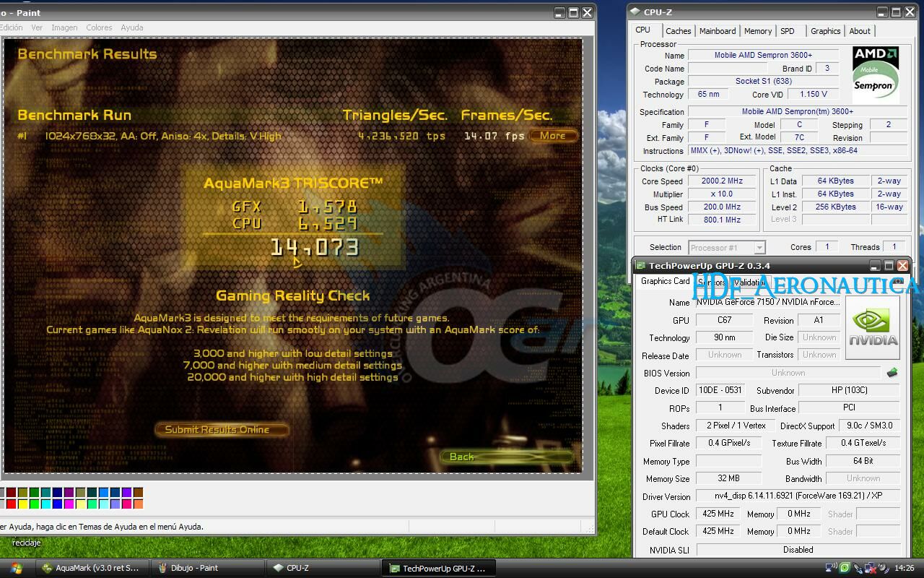Click the Device ID value 10DE - 0531

point(720,390)
